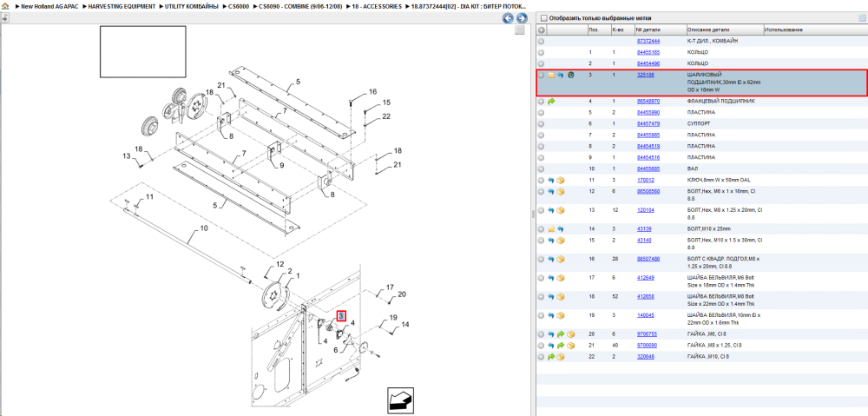
Task: Click the box icon for part 9706690
Action: (x=570, y=346)
